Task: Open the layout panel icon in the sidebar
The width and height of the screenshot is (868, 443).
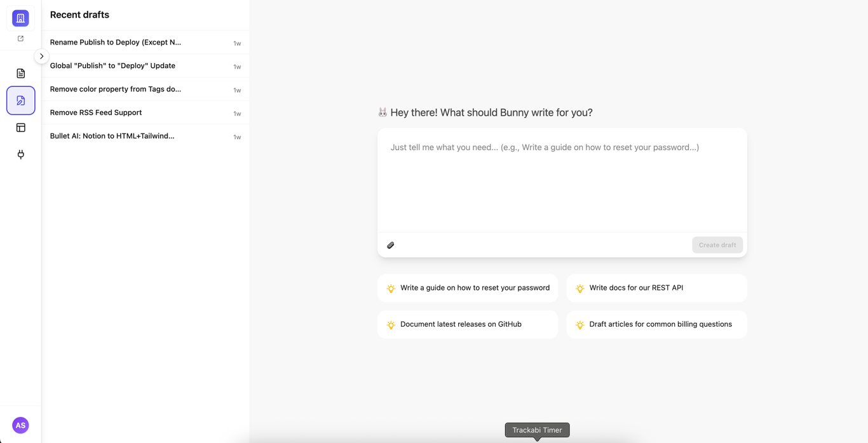Action: (20, 127)
